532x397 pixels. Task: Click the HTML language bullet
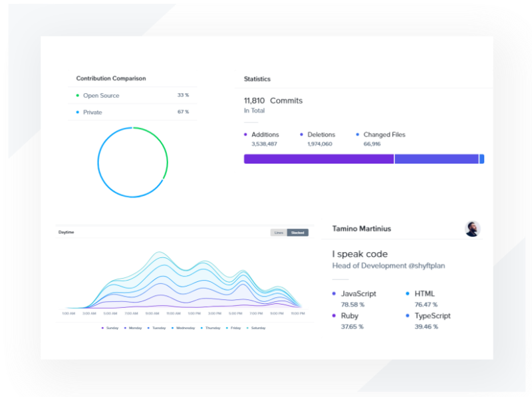coord(408,293)
